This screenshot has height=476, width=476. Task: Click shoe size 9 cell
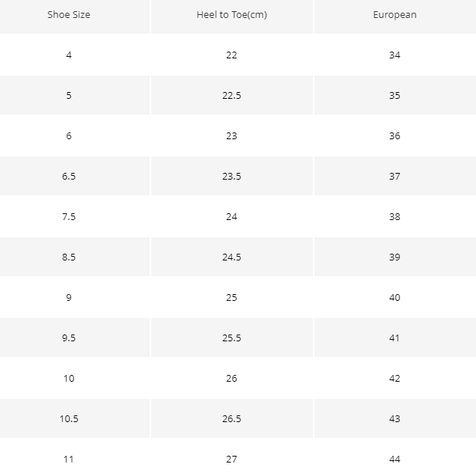click(x=69, y=297)
